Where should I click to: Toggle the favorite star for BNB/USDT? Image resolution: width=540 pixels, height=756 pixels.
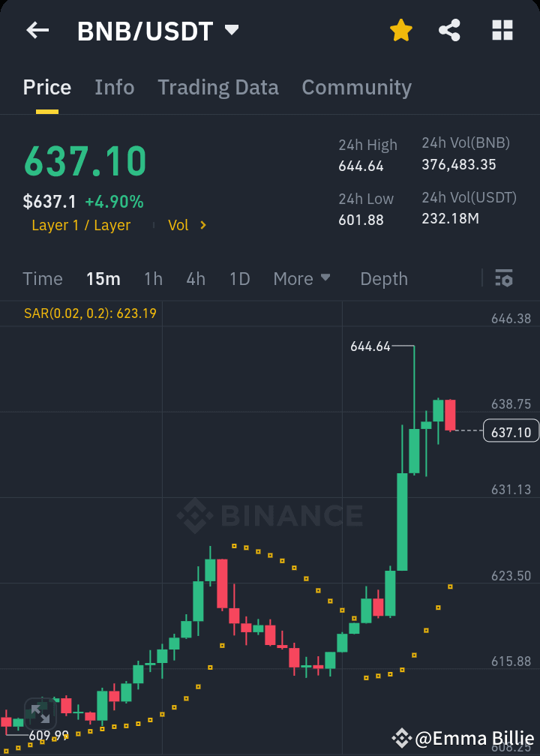pyautogui.click(x=400, y=31)
